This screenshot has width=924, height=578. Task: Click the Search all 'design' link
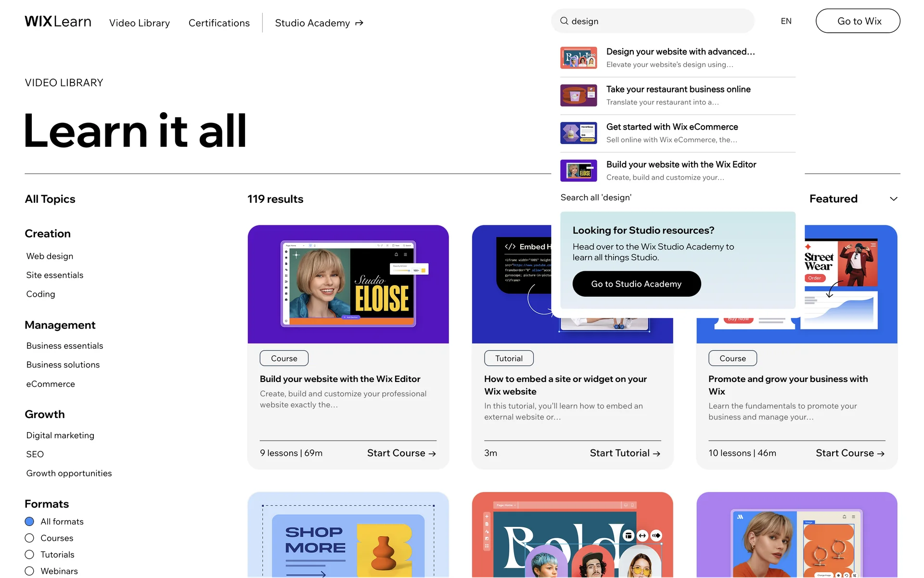pos(596,197)
